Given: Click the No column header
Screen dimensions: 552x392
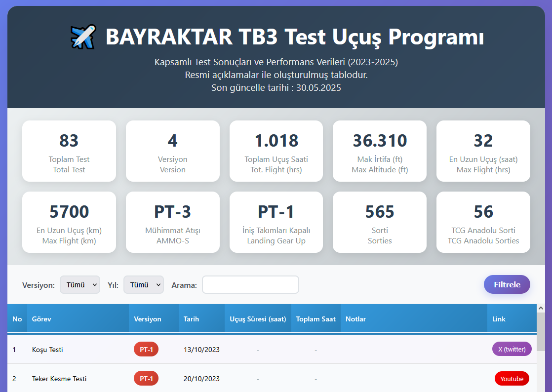Looking at the screenshot, I should (x=17, y=319).
